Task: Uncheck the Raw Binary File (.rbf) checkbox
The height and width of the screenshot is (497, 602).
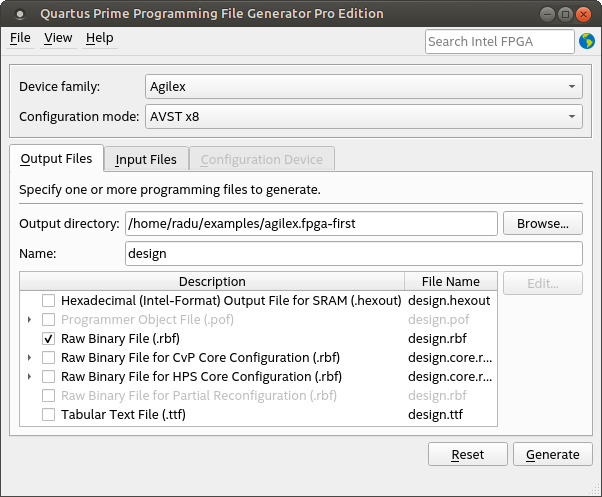Action: coord(48,339)
